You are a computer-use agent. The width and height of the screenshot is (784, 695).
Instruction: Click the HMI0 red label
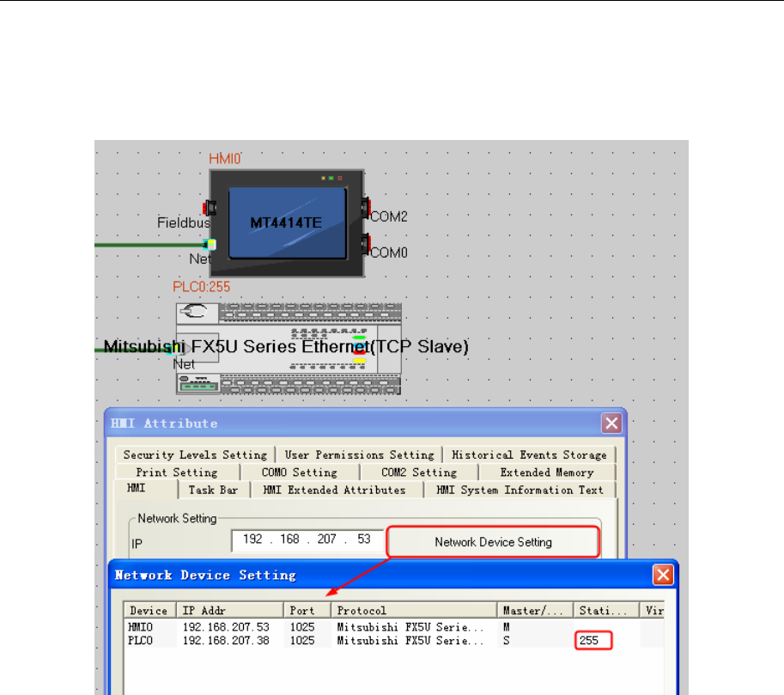224,159
